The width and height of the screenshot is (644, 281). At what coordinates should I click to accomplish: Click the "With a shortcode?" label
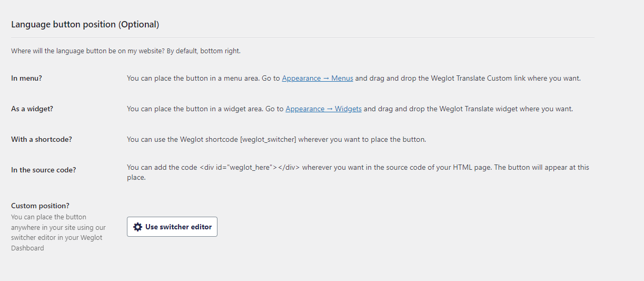coord(42,139)
